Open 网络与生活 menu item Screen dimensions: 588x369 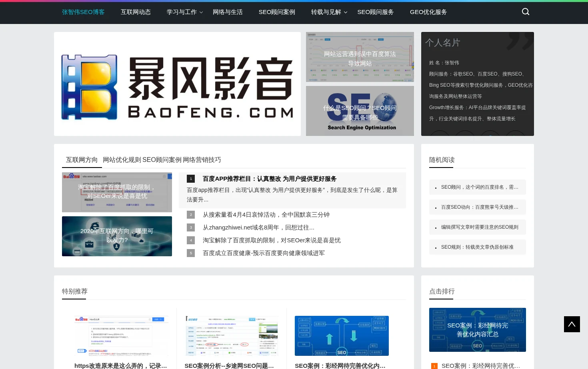pos(228,12)
